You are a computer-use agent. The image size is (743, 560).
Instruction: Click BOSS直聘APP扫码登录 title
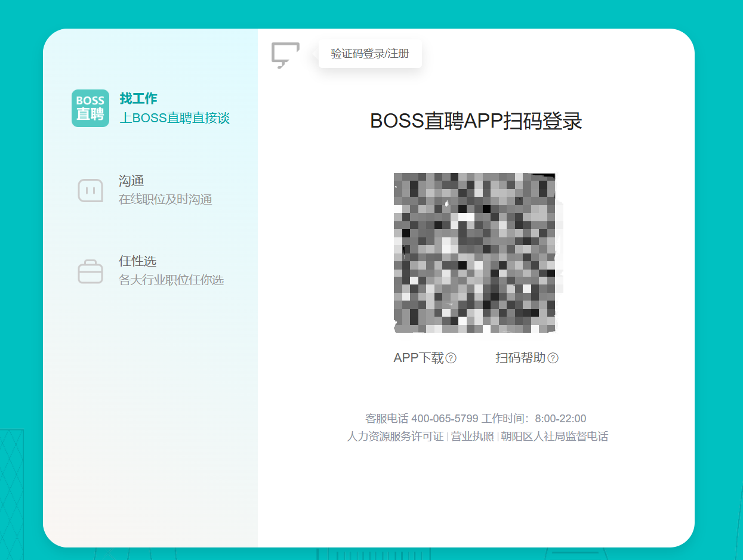[476, 121]
